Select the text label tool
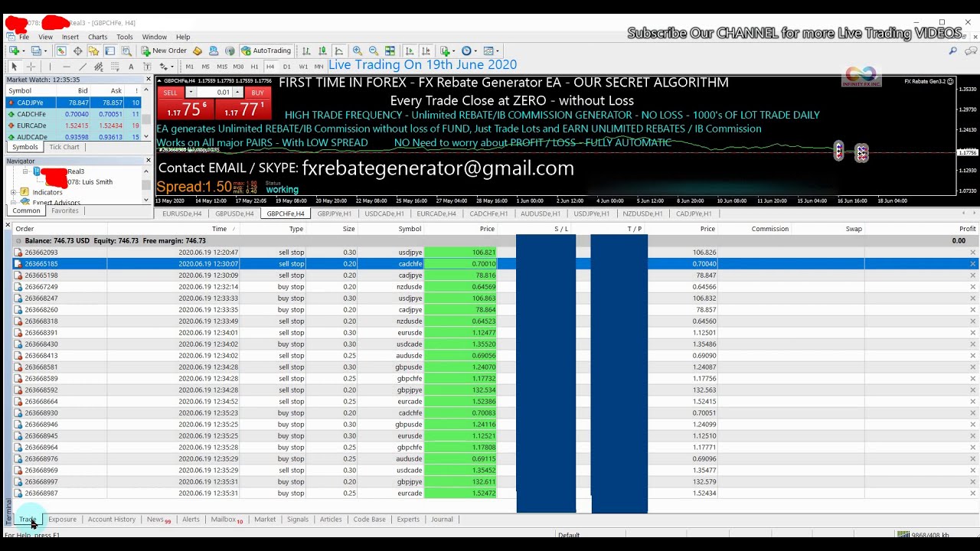Viewport: 980px width, 551px height. (x=147, y=67)
